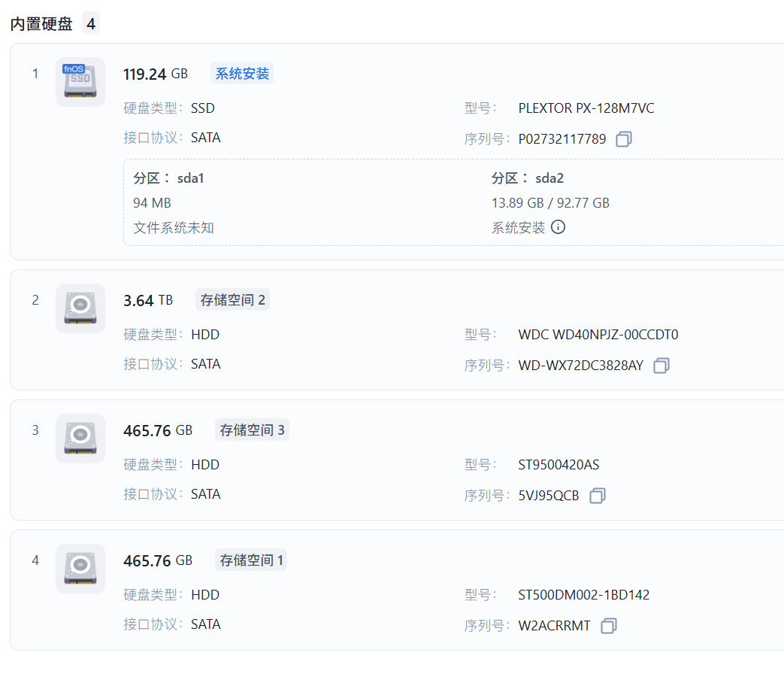The width and height of the screenshot is (784, 680).
Task: Click serial text 5VJ95QCB
Action: coord(549,496)
